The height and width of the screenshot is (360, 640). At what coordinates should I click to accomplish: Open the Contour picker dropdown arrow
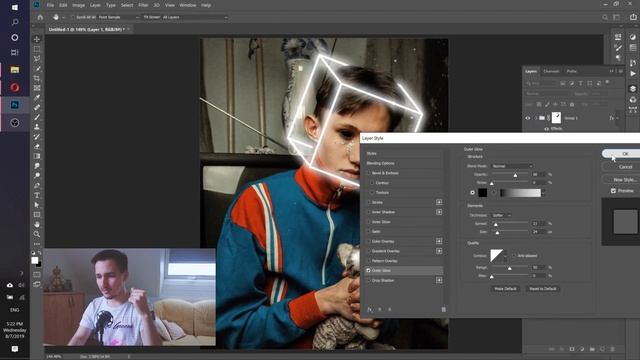pyautogui.click(x=506, y=256)
